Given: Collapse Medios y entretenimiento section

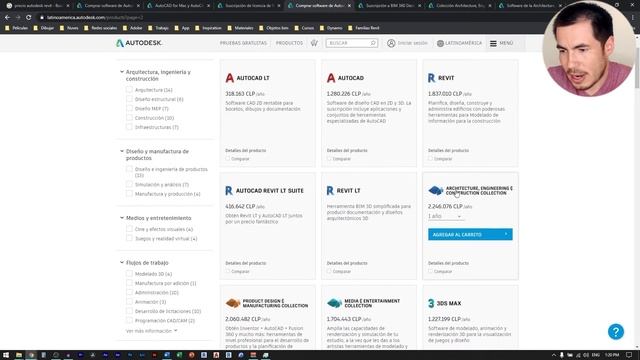Looking at the screenshot, I should (122, 218).
